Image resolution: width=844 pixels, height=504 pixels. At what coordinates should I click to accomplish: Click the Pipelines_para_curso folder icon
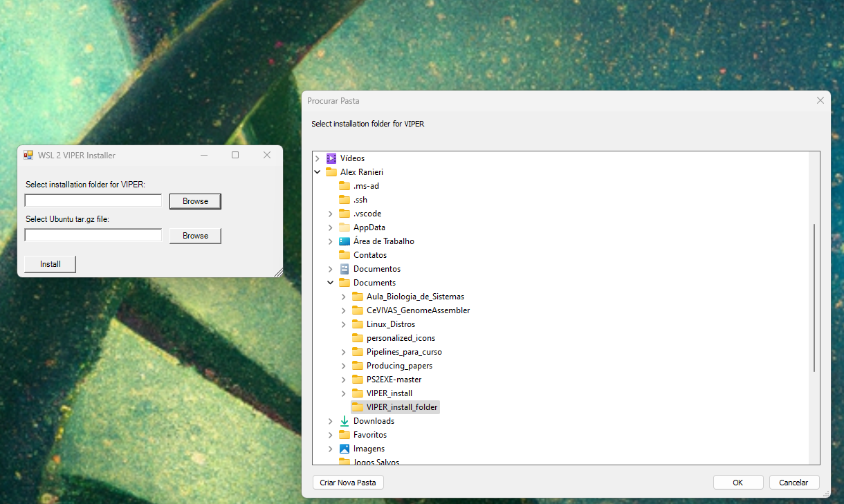pos(357,352)
